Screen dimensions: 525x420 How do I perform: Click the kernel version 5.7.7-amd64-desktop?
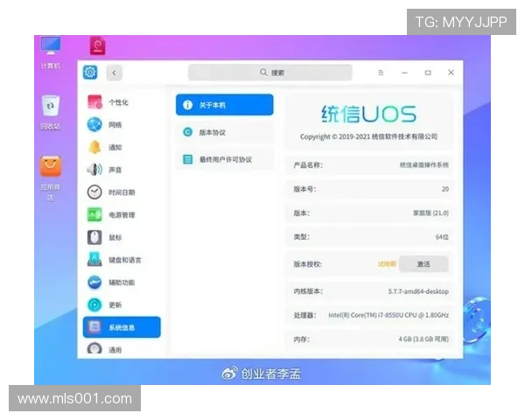click(x=418, y=291)
